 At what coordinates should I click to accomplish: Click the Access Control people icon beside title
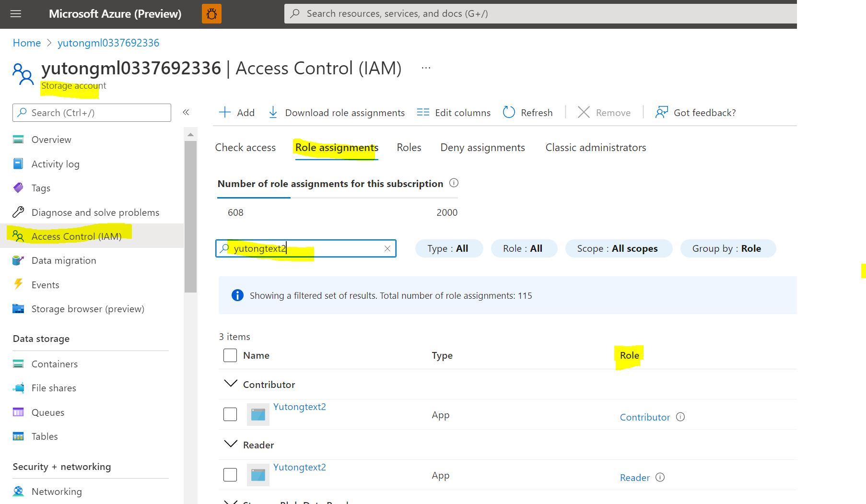pos(23,74)
